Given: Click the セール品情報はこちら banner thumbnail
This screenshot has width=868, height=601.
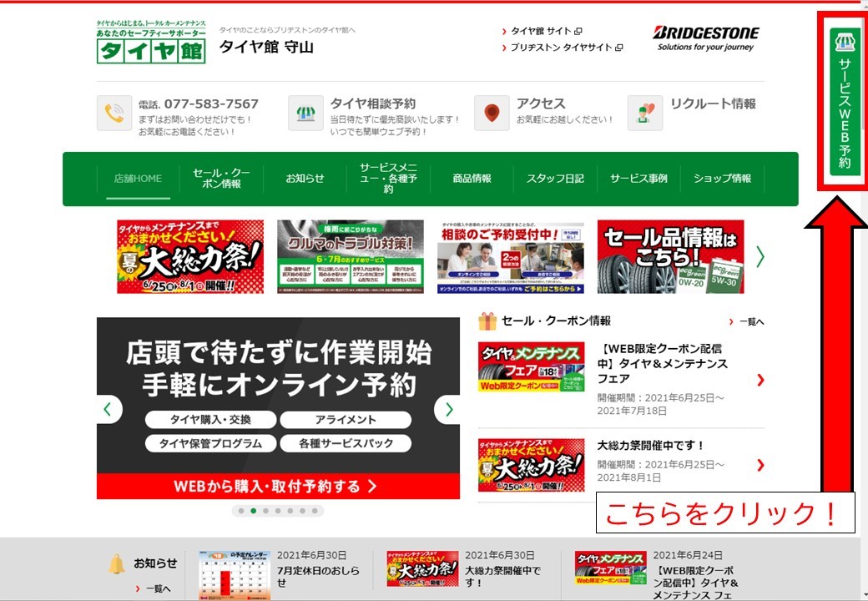Looking at the screenshot, I should coord(670,257).
